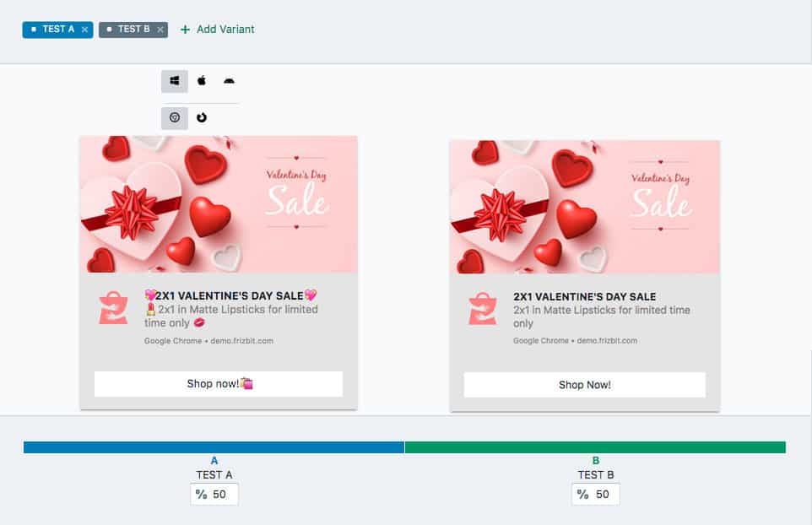
Task: Click the 'TEST A' label above percentage field
Action: tap(214, 474)
